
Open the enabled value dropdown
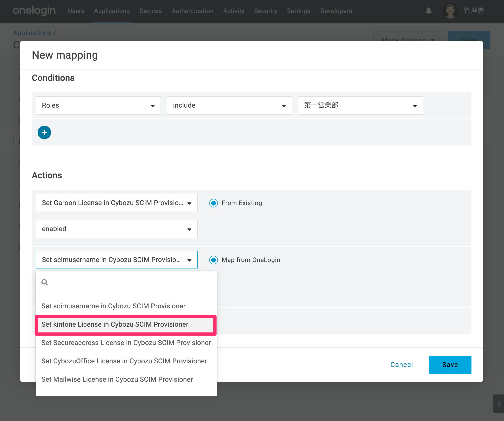[117, 229]
